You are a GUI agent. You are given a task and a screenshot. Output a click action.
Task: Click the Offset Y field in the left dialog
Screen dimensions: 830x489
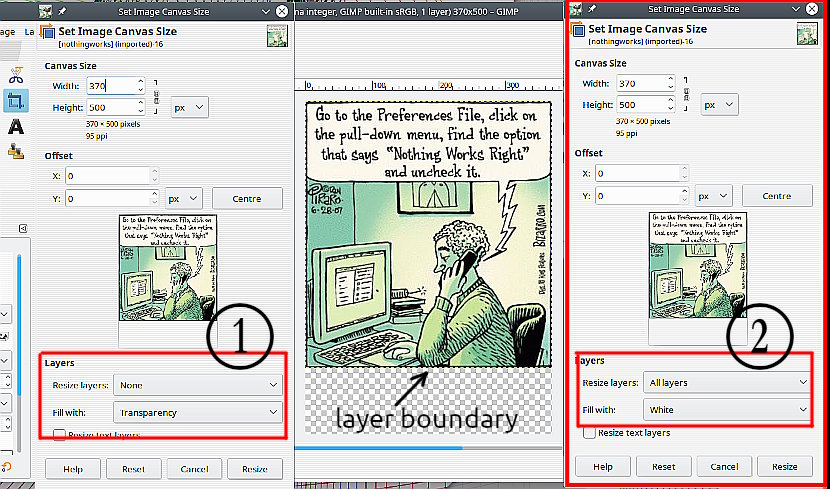pyautogui.click(x=108, y=199)
